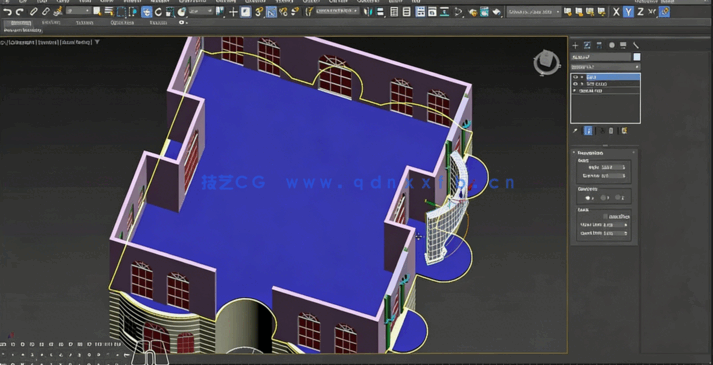The height and width of the screenshot is (365, 713).
Task: Open the Select by Name dialog
Action: point(109,11)
